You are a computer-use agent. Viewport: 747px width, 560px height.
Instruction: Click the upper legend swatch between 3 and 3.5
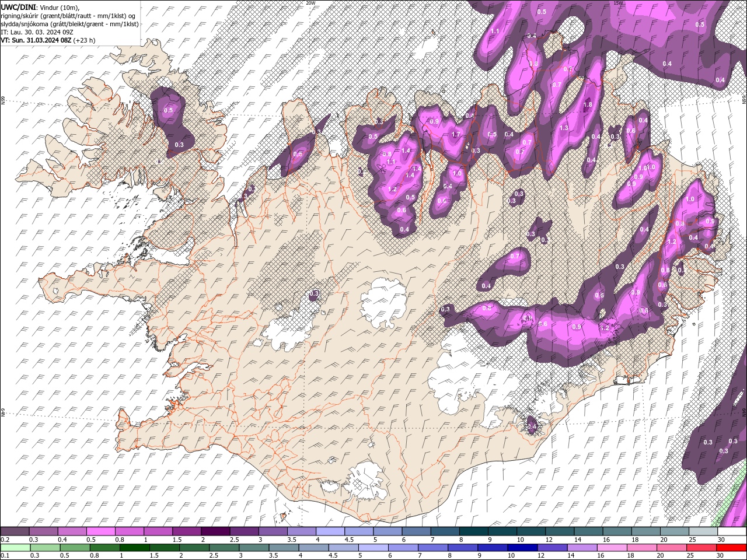pos(273,531)
